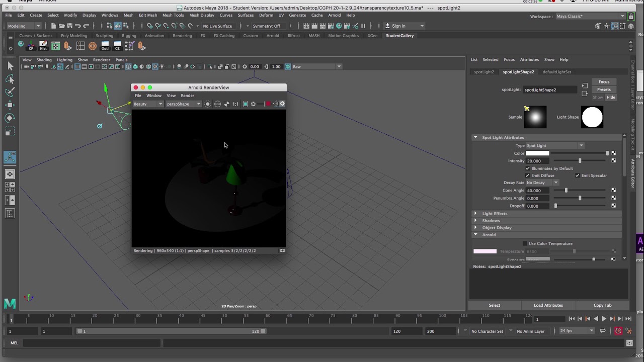This screenshot has height=362, width=644.
Task: Click the CP shelf icon
Action: click(31, 46)
